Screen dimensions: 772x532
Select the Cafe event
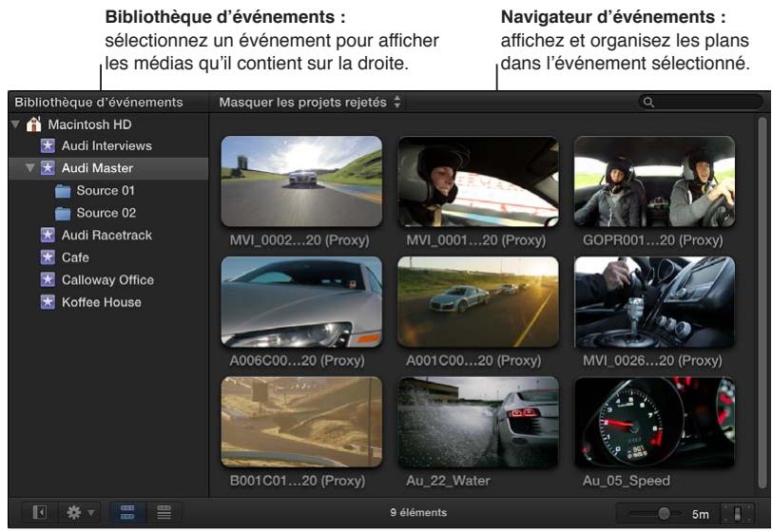pos(108,256)
